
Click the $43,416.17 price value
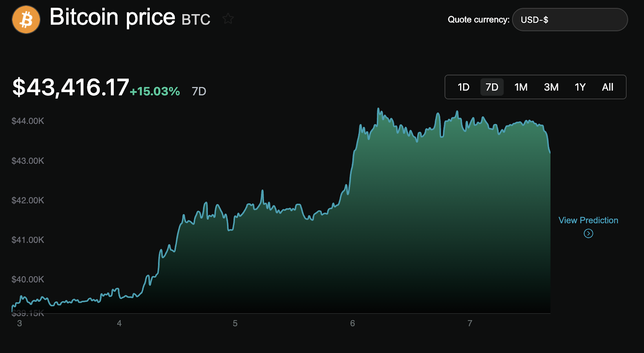[71, 87]
